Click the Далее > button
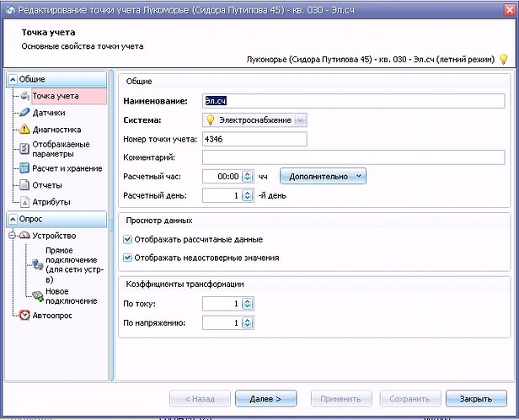 (265, 399)
